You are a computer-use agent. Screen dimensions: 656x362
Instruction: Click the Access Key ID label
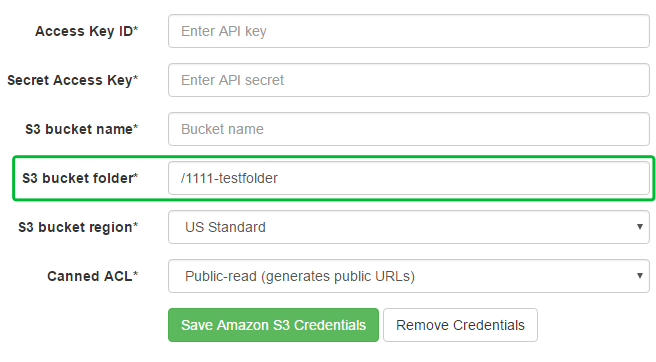[x=87, y=31]
